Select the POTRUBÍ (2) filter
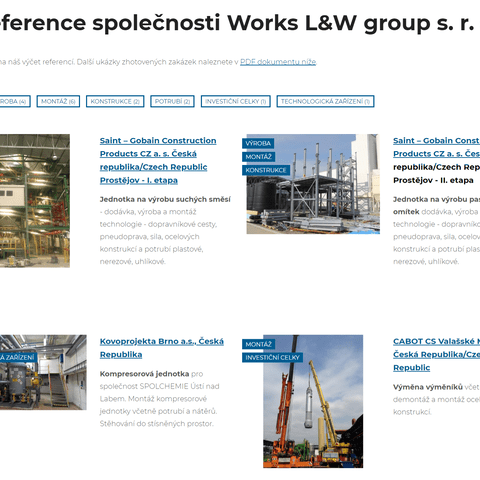Viewport: 480px width, 480px height. pos(172,101)
